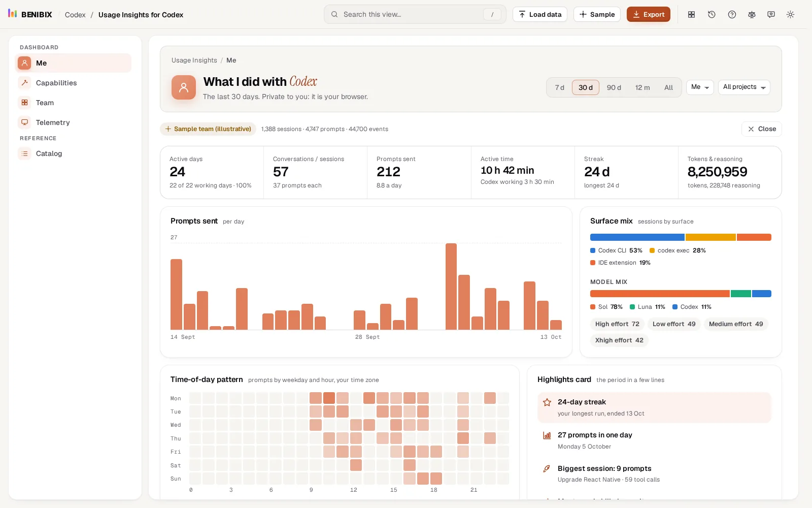Open the Me user dropdown

coord(700,87)
